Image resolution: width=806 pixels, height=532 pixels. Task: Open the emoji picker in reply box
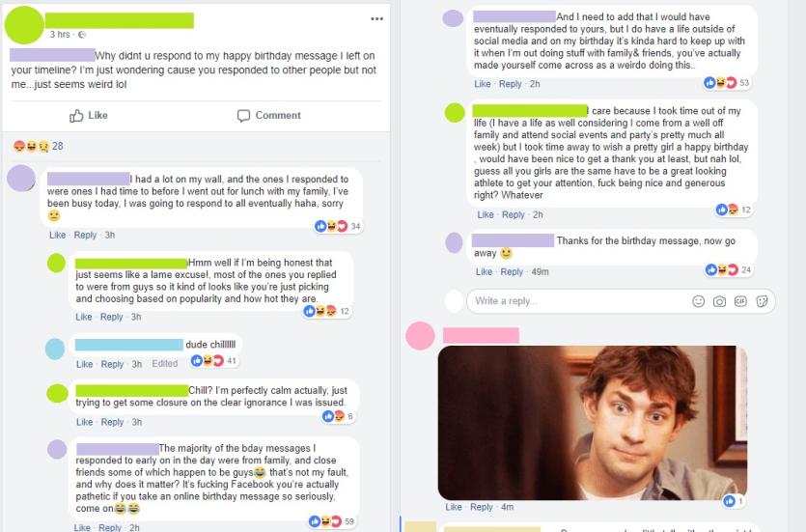point(698,301)
